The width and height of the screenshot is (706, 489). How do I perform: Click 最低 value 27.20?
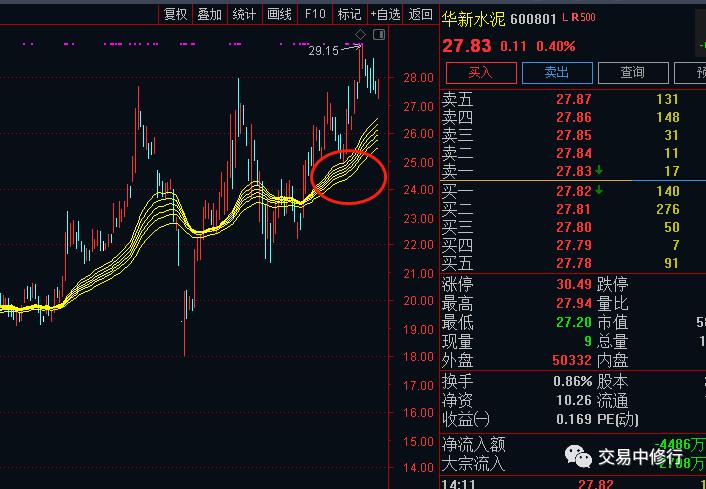click(574, 322)
